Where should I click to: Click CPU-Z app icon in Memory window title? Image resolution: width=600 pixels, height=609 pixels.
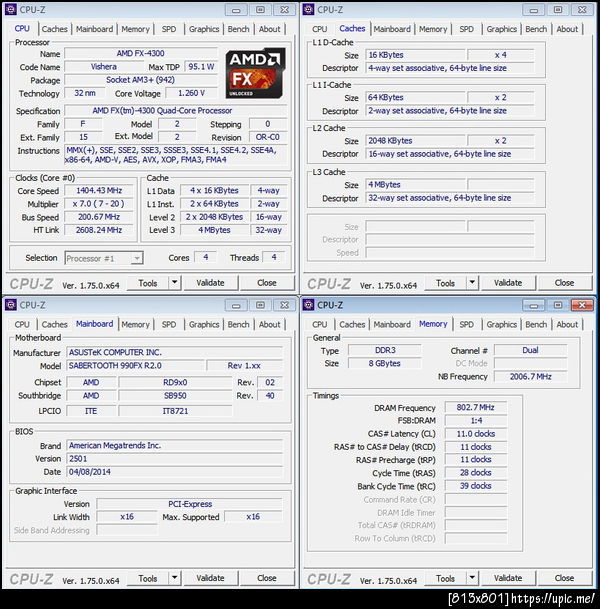(x=308, y=305)
